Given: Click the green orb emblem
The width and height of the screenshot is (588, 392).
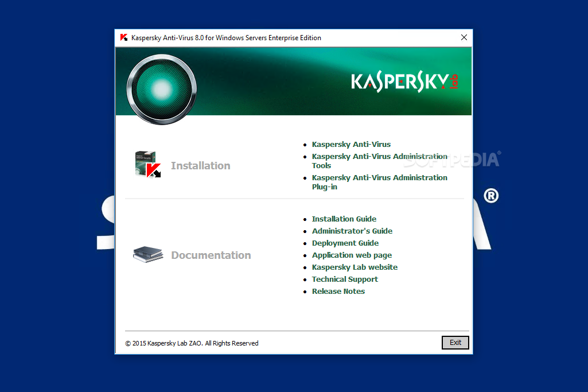Looking at the screenshot, I should pyautogui.click(x=162, y=90).
